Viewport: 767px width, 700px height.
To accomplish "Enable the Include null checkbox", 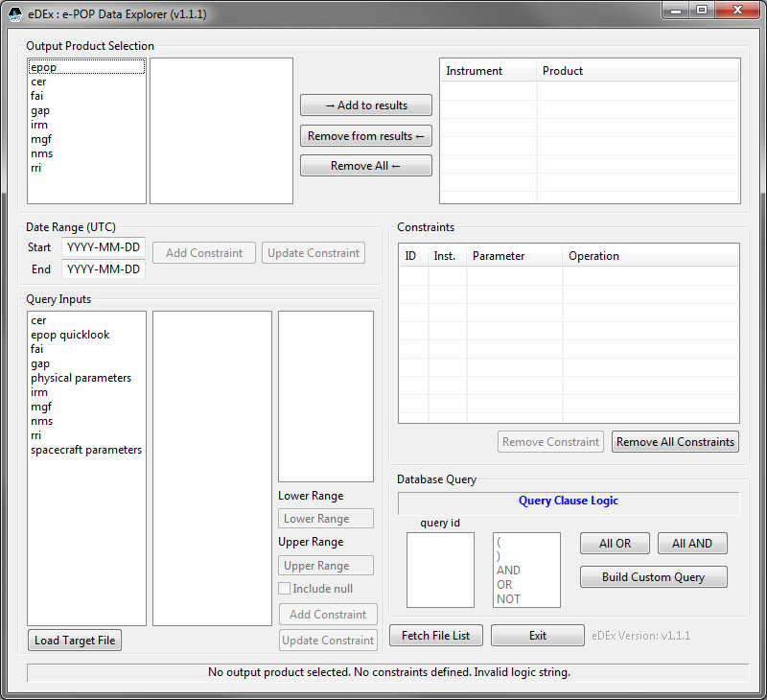I will pos(284,589).
